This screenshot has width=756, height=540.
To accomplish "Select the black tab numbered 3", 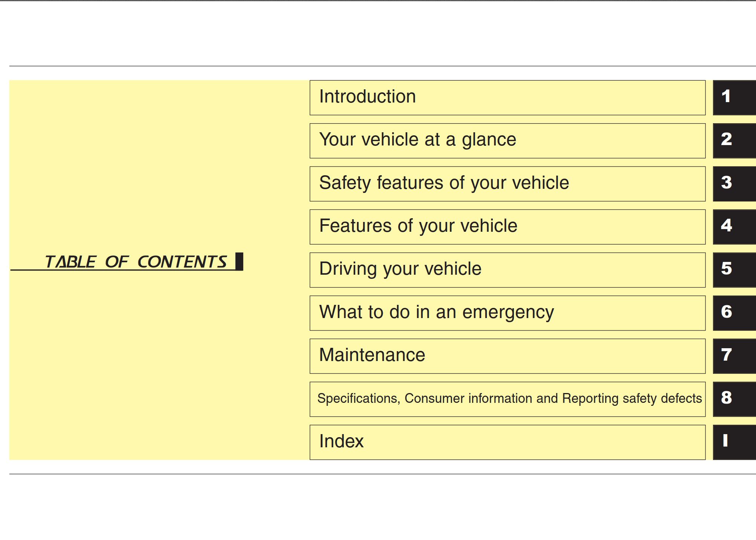I will (734, 184).
